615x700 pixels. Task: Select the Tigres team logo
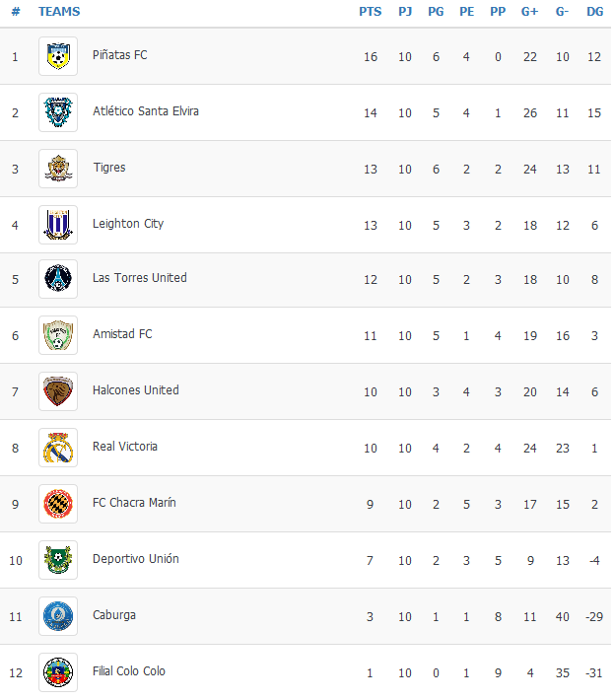tap(58, 169)
